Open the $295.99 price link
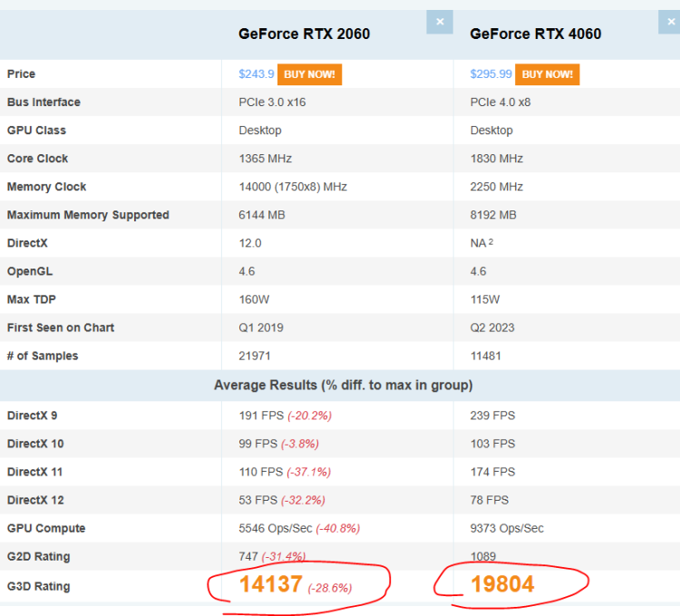Viewport: 680px width, 616px height. point(491,74)
